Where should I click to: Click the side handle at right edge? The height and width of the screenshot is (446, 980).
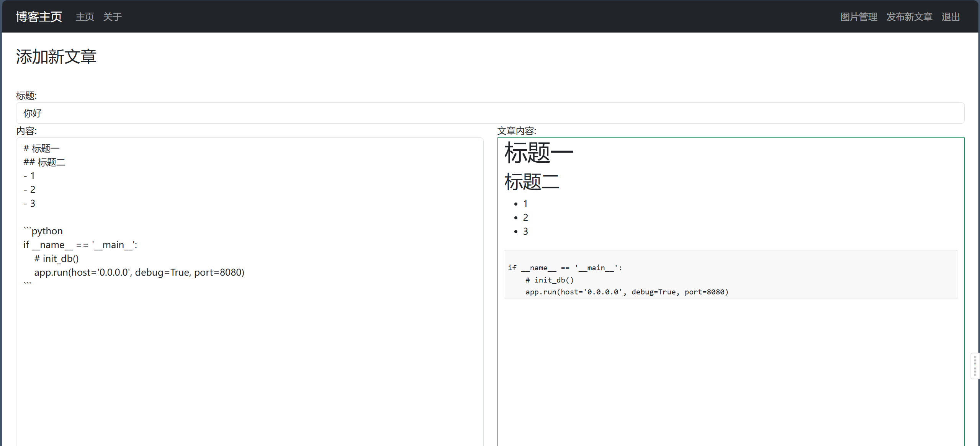click(x=975, y=366)
